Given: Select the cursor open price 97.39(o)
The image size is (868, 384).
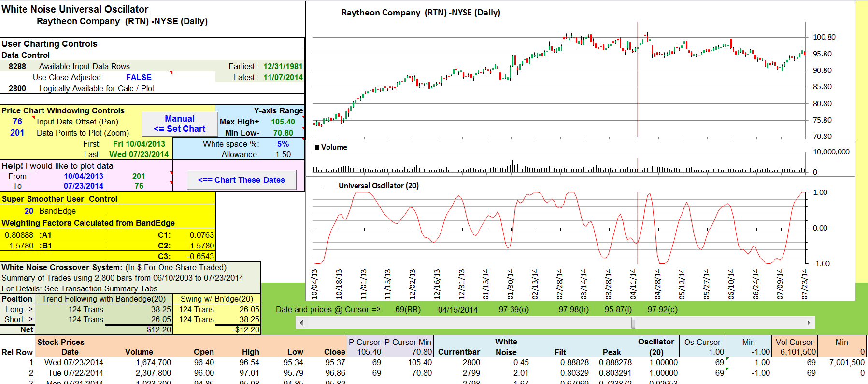Looking at the screenshot, I should click(x=513, y=309).
